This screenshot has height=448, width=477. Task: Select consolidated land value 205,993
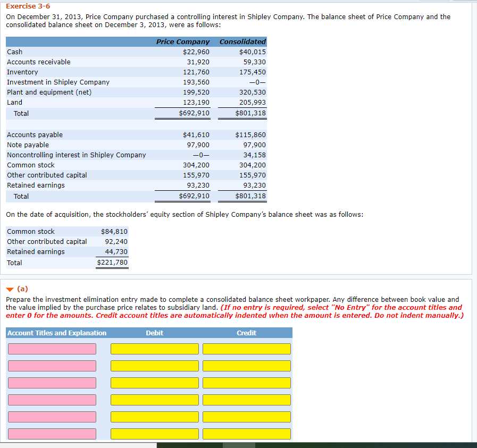[252, 102]
